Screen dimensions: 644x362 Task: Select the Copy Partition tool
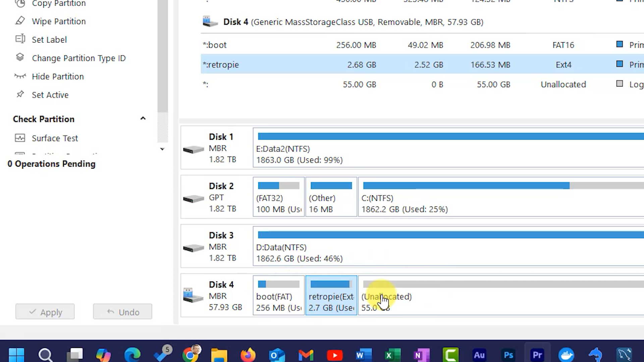tap(59, 4)
